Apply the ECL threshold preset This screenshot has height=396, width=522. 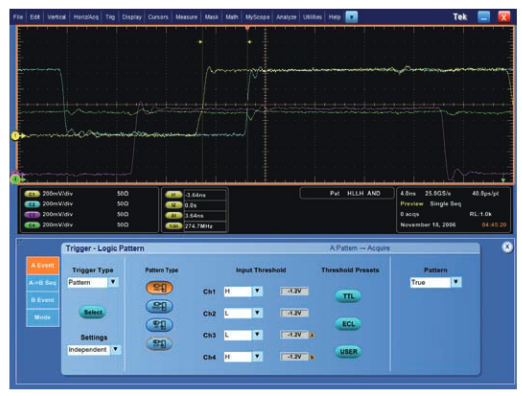(348, 324)
